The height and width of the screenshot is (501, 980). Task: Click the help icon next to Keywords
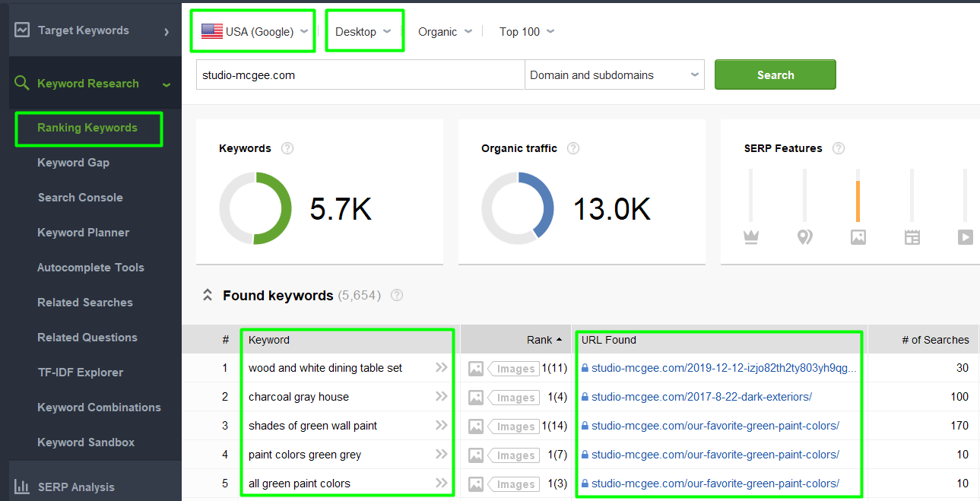point(287,148)
